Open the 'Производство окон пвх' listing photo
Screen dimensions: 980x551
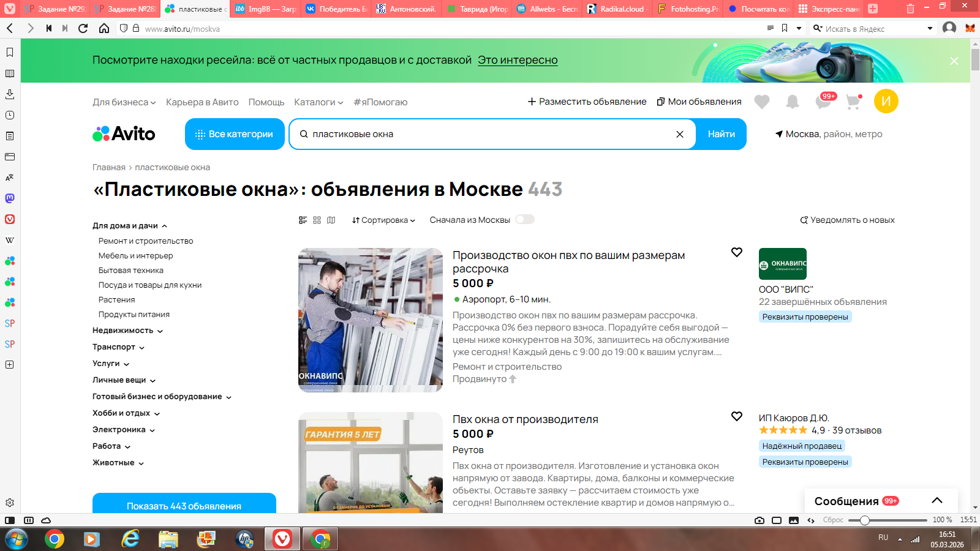coord(371,320)
